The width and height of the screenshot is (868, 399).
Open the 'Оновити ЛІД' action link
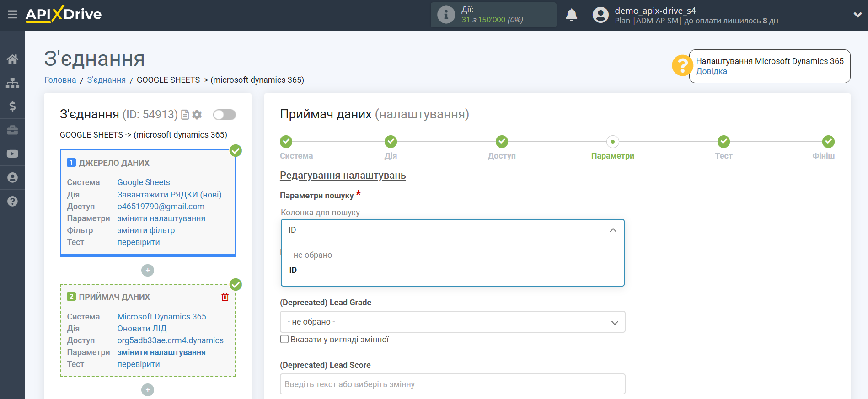(x=142, y=329)
